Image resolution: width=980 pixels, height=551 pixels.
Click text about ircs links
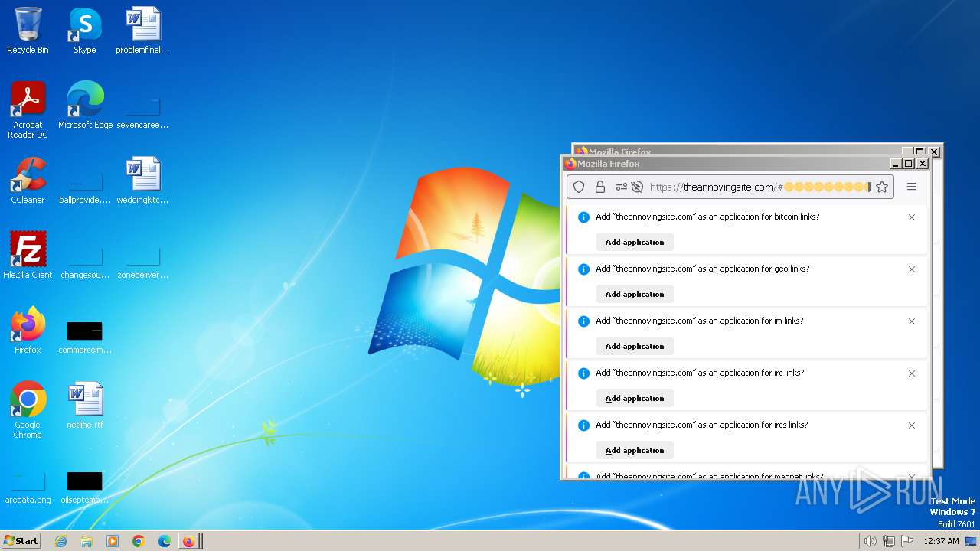coord(702,425)
